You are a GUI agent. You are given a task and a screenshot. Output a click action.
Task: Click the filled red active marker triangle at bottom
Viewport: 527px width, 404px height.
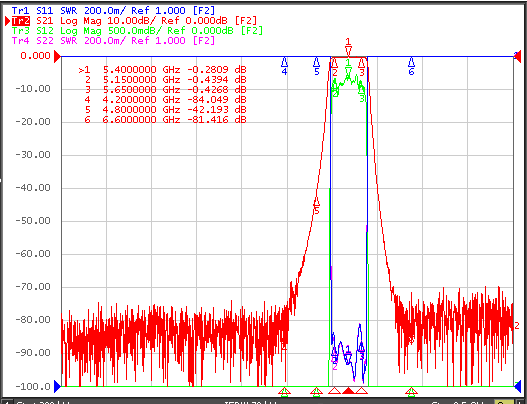[x=349, y=390]
